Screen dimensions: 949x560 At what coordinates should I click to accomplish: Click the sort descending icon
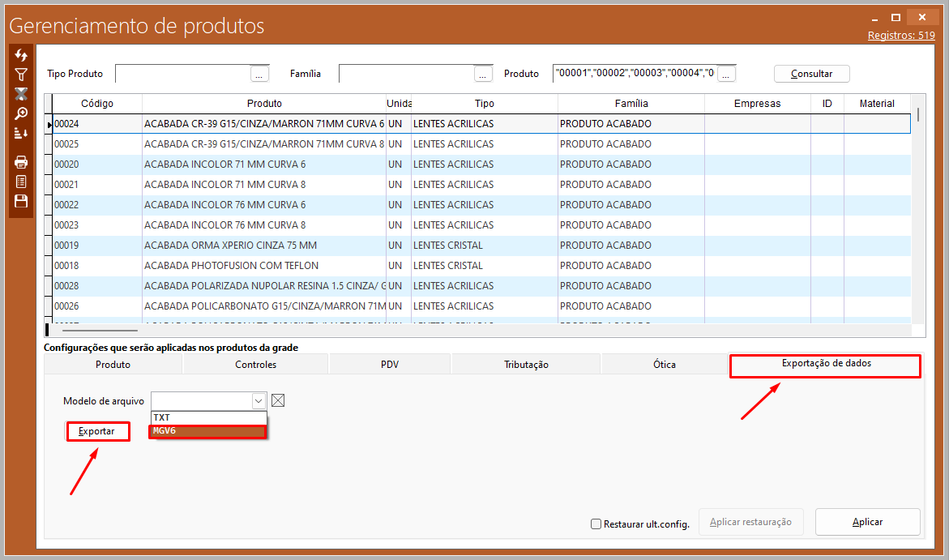(21, 133)
